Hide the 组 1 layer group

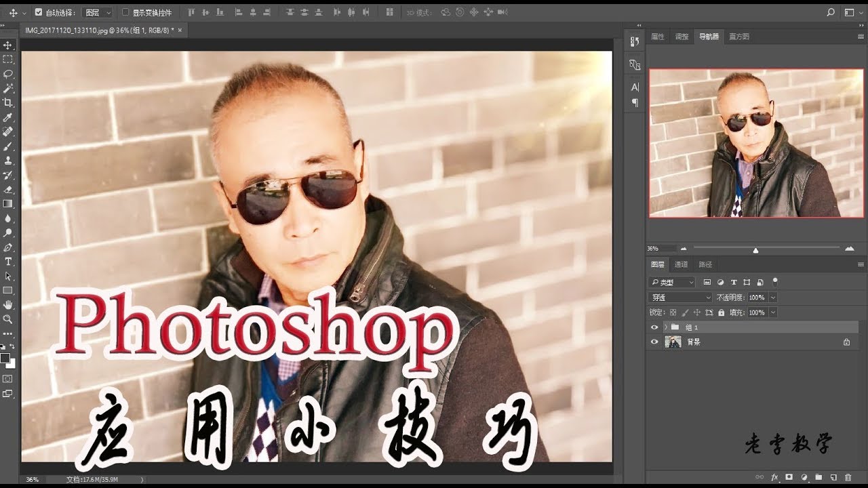click(x=654, y=327)
